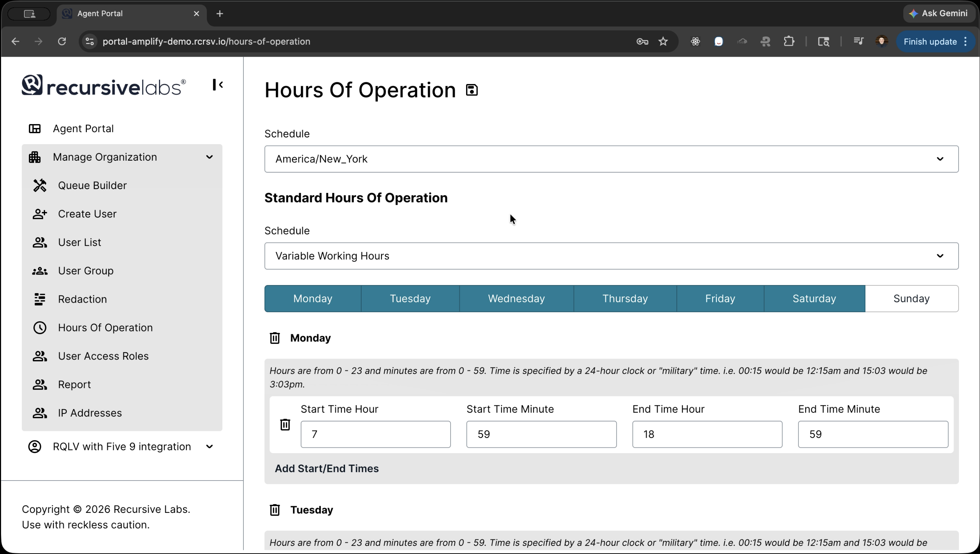Toggle Sunday on in the day selector
This screenshot has width=980, height=554.
point(911,298)
